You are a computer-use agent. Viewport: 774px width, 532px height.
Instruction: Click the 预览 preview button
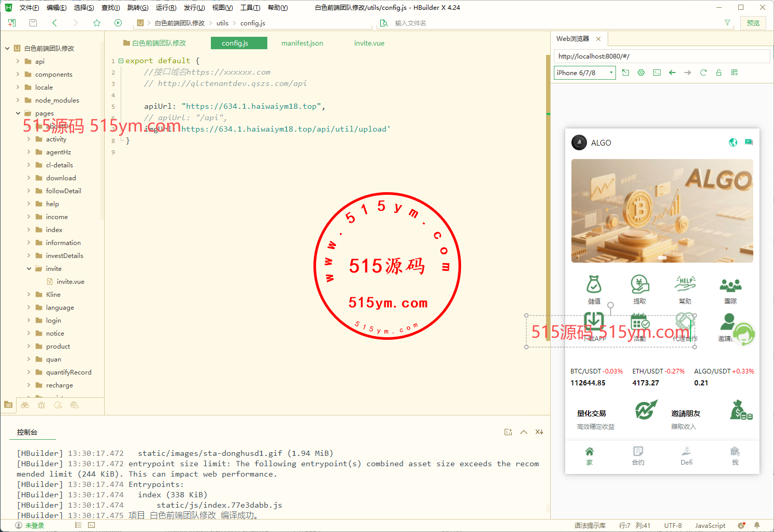click(x=753, y=23)
